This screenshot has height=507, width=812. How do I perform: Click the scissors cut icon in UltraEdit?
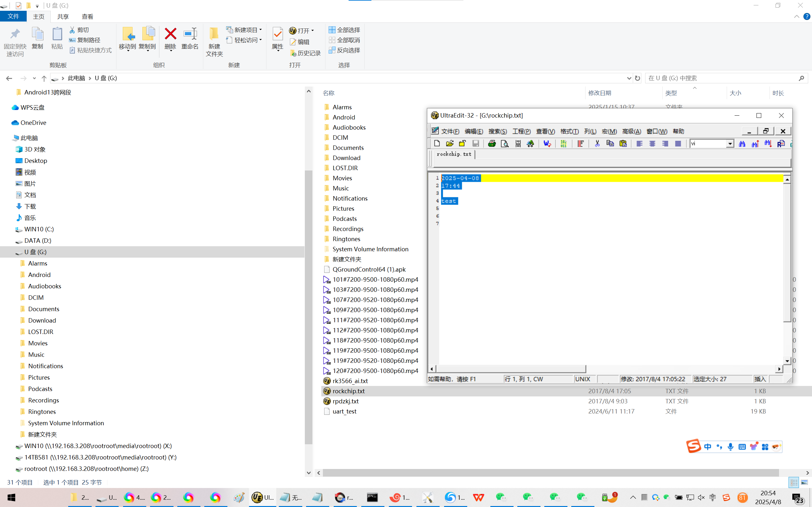coord(597,144)
